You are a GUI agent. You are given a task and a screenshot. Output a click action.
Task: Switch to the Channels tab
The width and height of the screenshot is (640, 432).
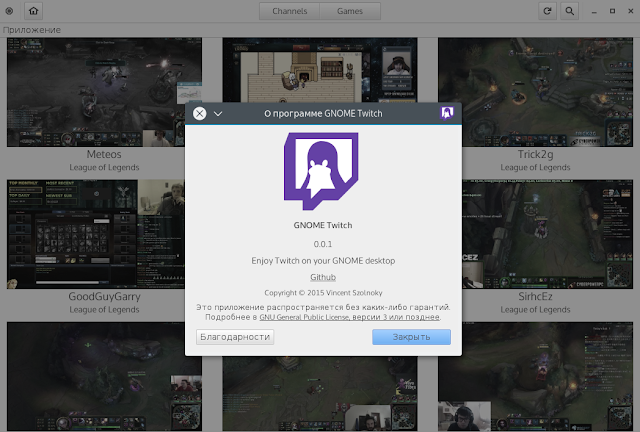point(290,11)
